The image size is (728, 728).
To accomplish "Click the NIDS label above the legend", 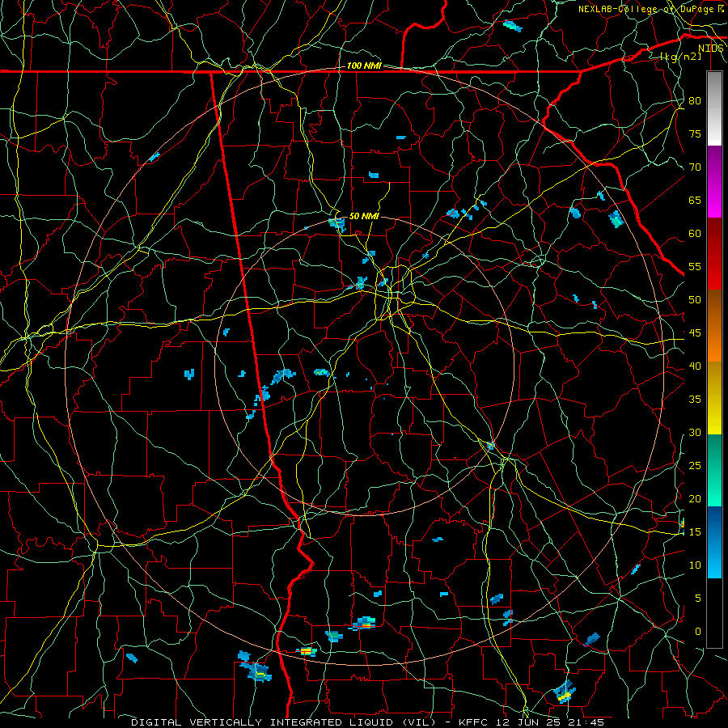I will [x=711, y=49].
